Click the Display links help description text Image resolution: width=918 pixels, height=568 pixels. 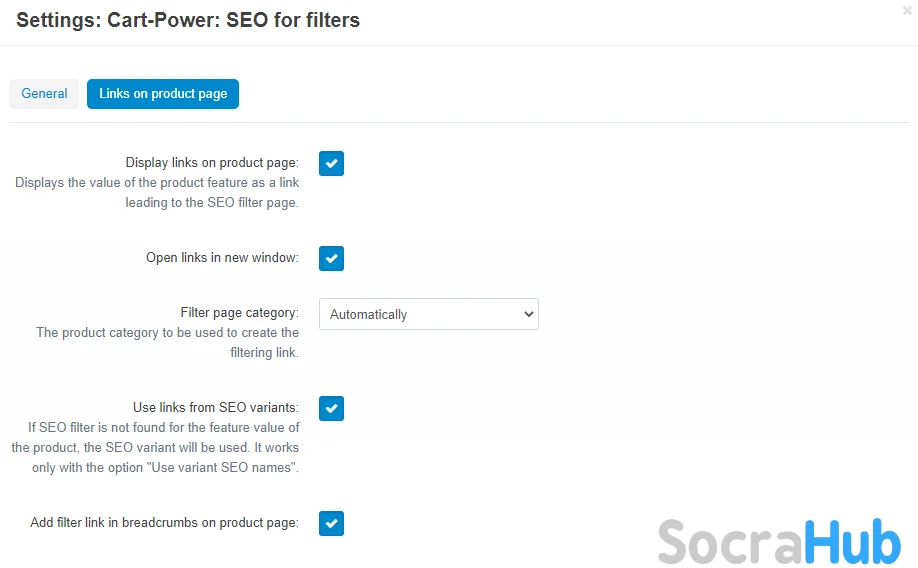click(x=157, y=193)
